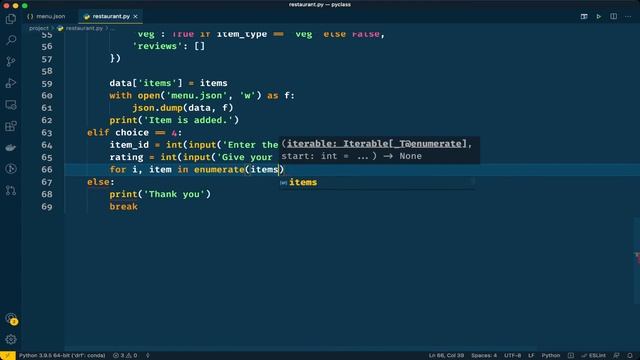Change the Python language mode
Viewport: 640px width, 360px height.
coord(551,356)
